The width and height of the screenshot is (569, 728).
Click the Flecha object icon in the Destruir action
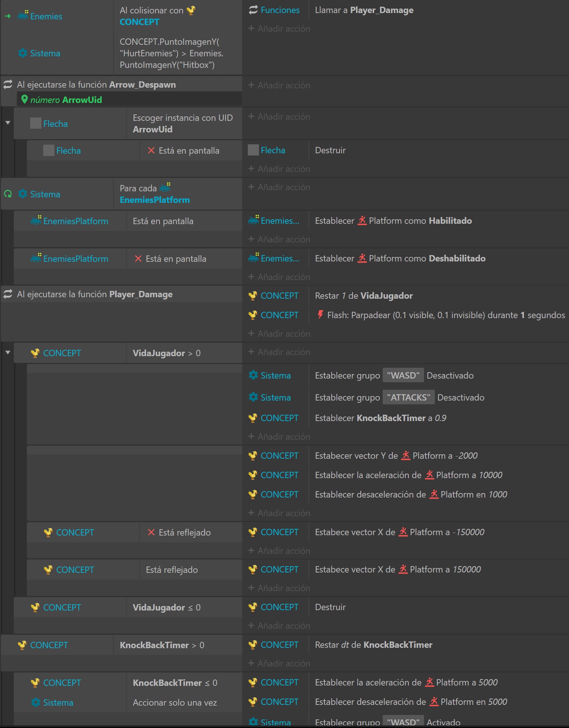tap(253, 150)
